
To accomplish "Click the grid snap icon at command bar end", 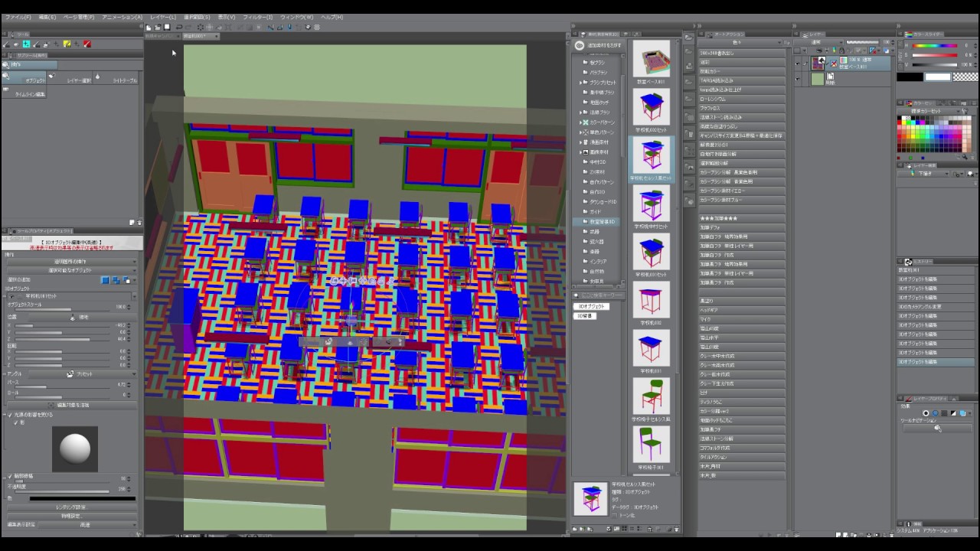I will pyautogui.click(x=317, y=27).
